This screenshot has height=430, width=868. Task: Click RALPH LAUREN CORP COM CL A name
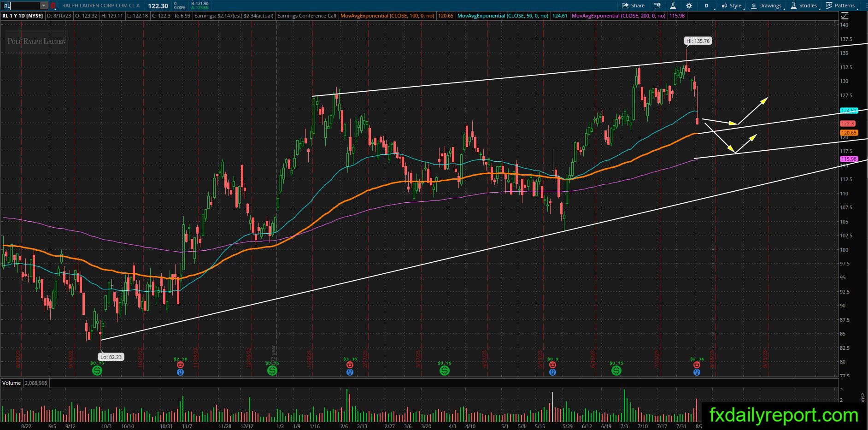tap(101, 6)
